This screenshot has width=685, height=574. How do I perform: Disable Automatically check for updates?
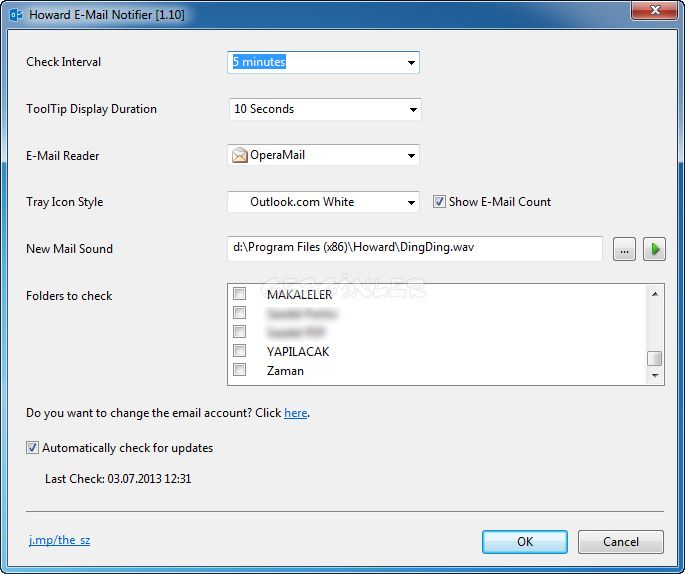click(x=32, y=448)
